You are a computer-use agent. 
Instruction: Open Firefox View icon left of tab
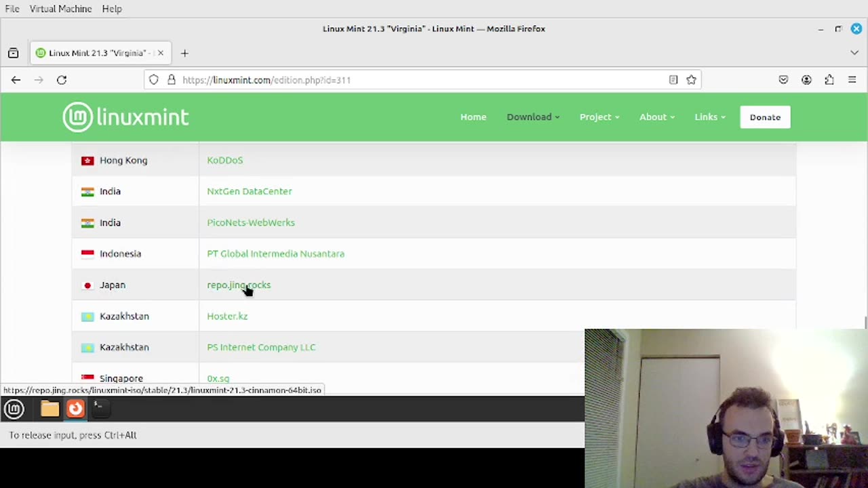(x=13, y=53)
